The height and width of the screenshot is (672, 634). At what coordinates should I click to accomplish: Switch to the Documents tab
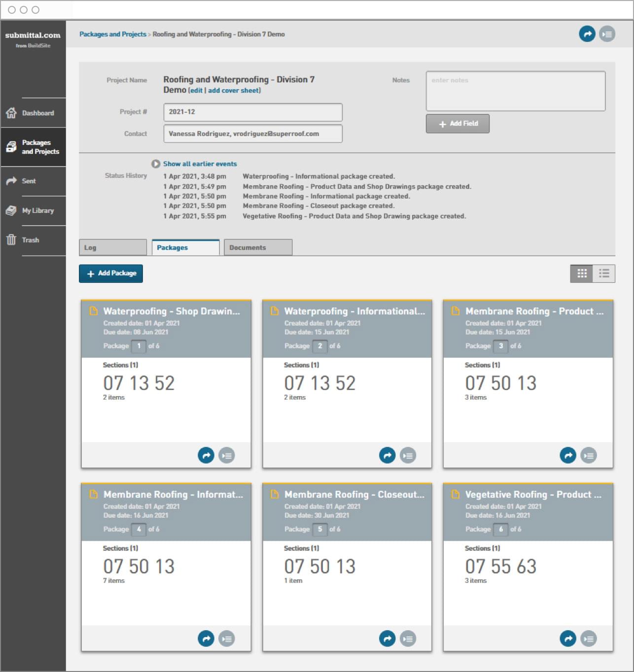[258, 247]
